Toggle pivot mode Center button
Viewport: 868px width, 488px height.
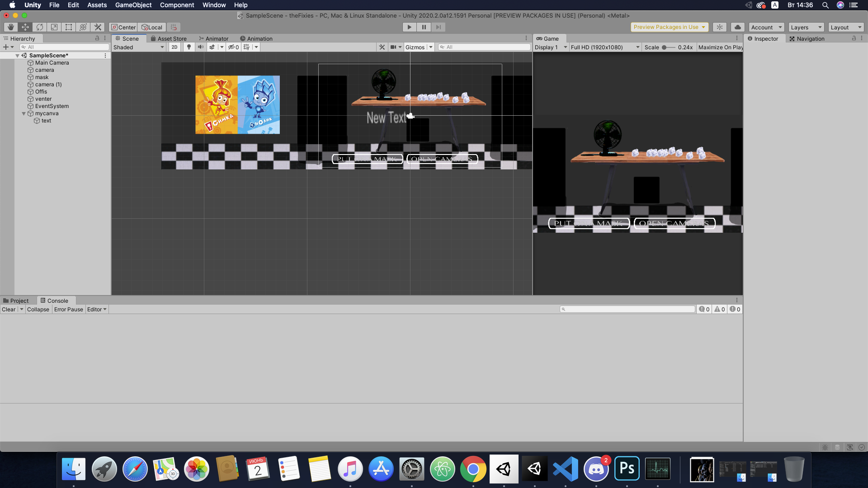123,27
